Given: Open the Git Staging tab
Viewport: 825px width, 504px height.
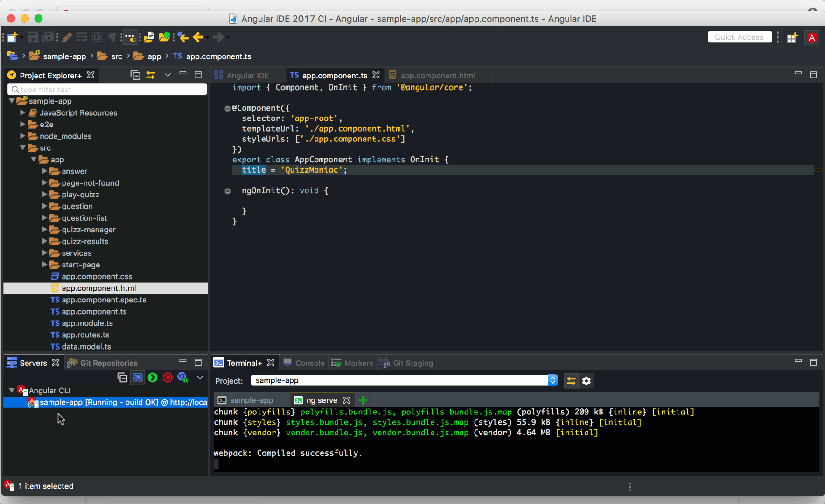Looking at the screenshot, I should [406, 363].
